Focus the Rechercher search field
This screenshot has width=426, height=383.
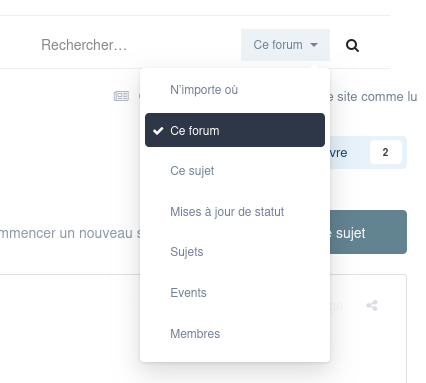coord(120,45)
